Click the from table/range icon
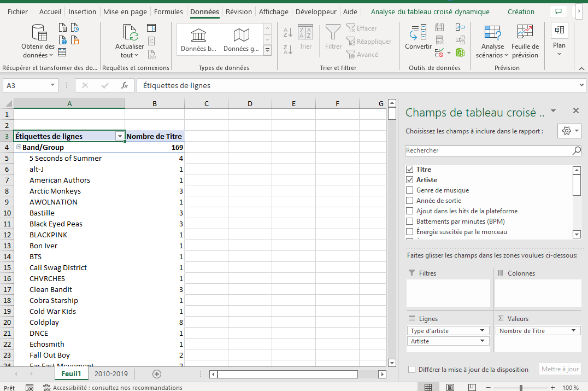 pyautogui.click(x=62, y=52)
